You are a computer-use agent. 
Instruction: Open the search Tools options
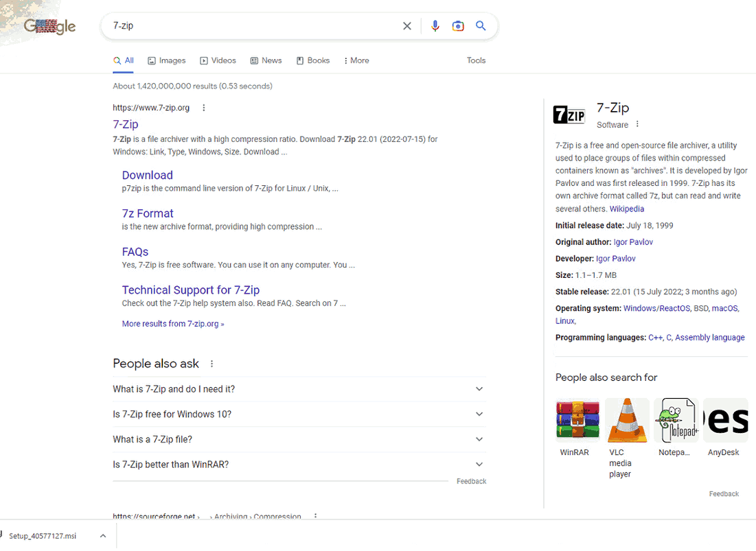coord(476,60)
